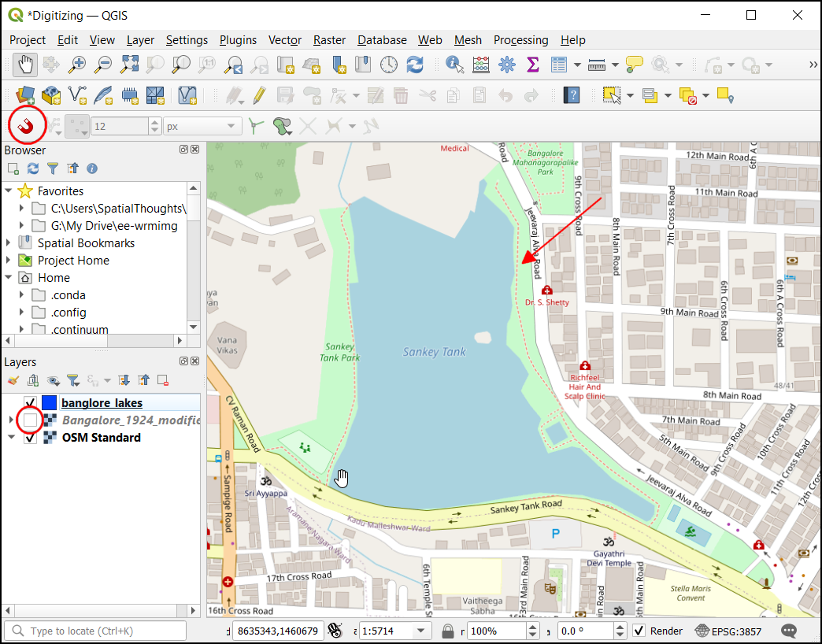This screenshot has width=822, height=644.
Task: Open the Data Source Manager icon
Action: point(25,95)
